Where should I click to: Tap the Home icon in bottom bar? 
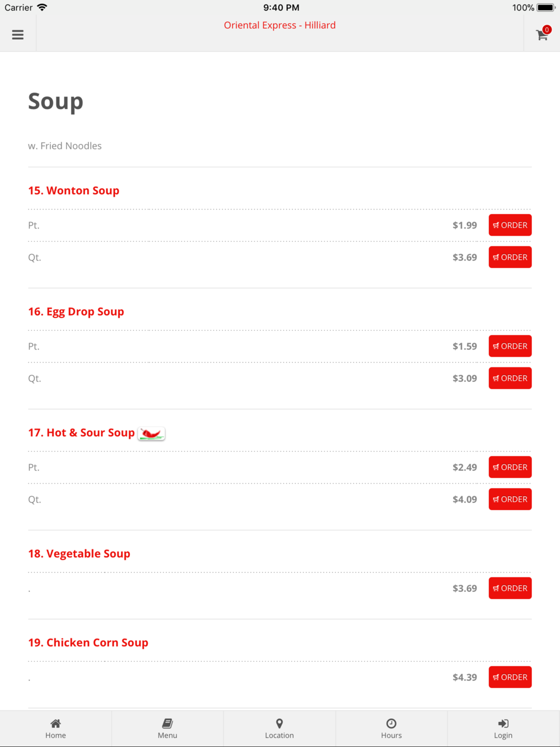(x=55, y=723)
